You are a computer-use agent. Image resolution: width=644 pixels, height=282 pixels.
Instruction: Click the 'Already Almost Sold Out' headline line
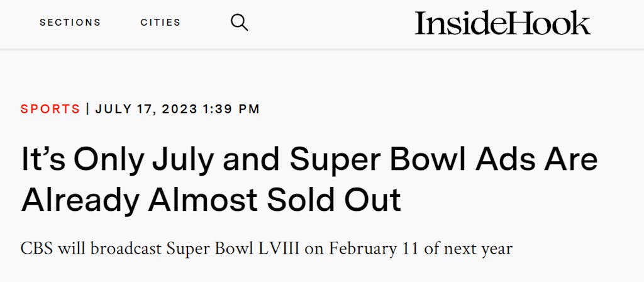211,200
